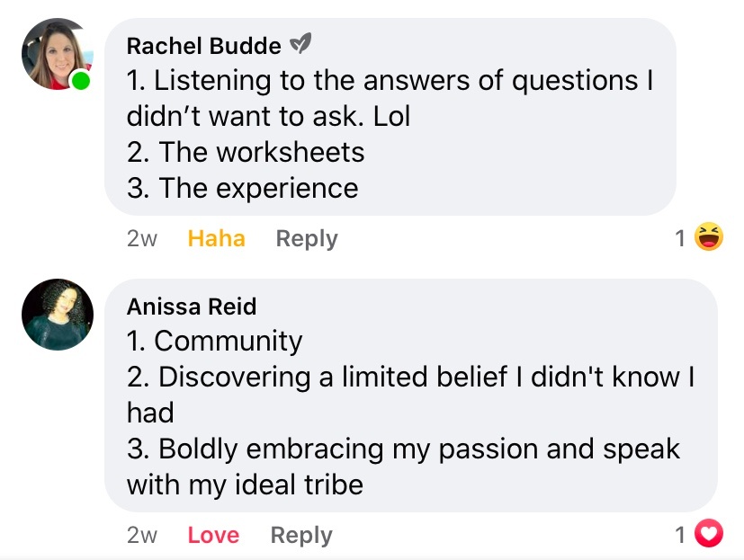Click the 2w timestamp under Rachel's comment
Image resolution: width=744 pixels, height=560 pixels.
142,239
